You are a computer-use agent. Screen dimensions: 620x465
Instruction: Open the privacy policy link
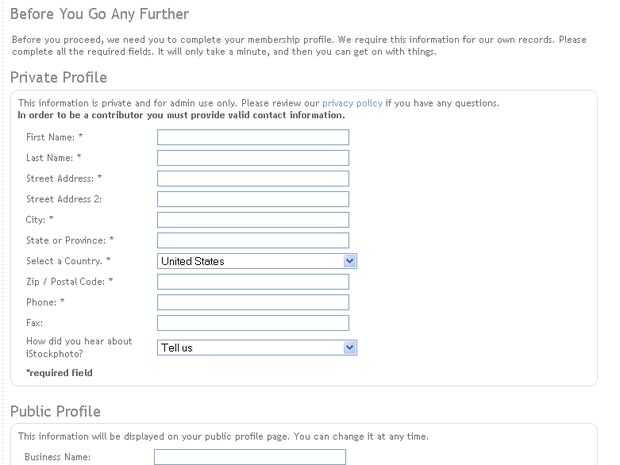[352, 103]
